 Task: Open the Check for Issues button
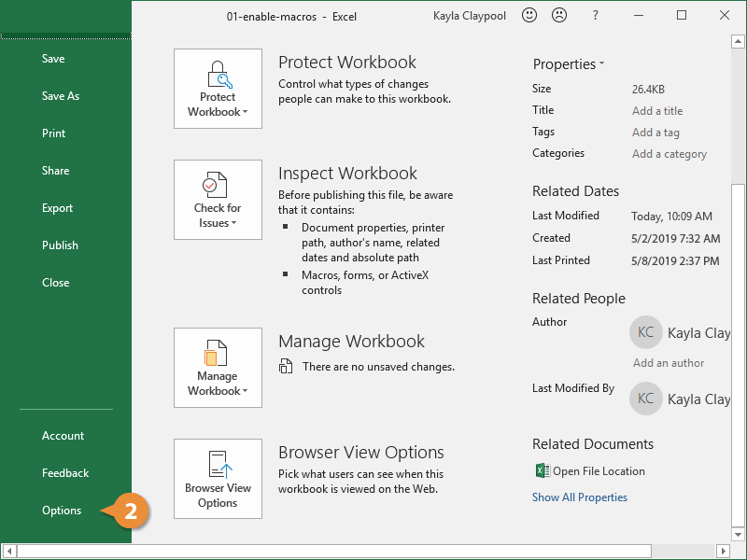[x=218, y=199]
